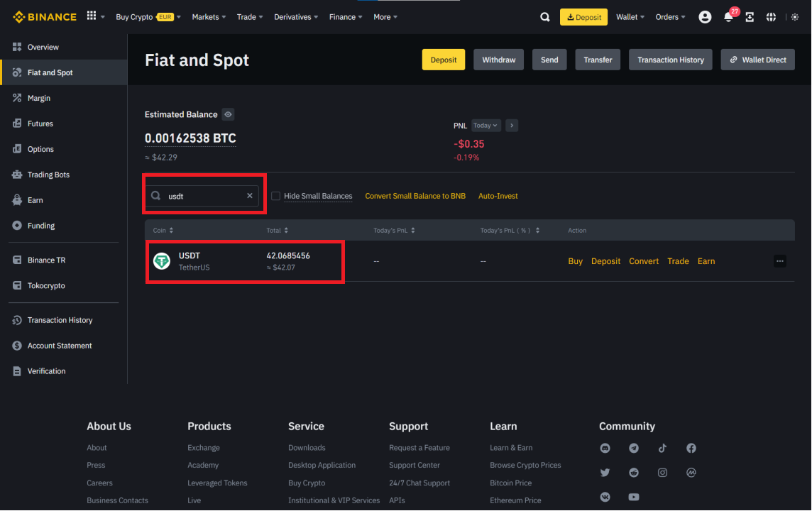Expand the Trade menu in header
The image size is (812, 511).
[250, 17]
